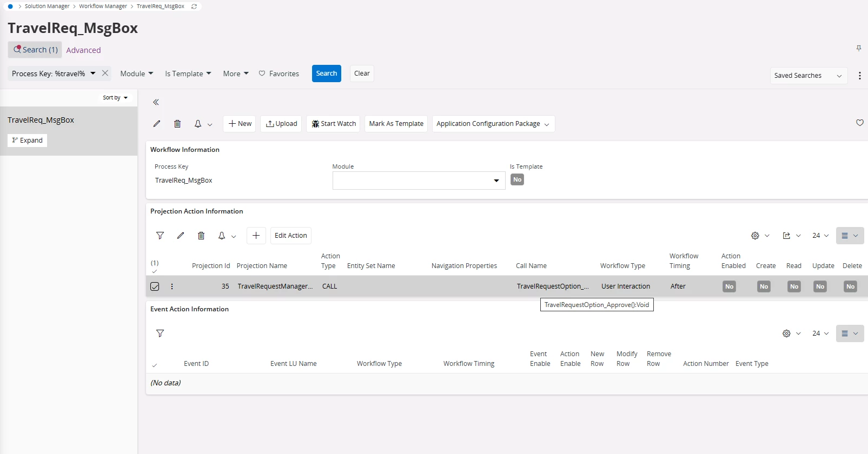The image size is (868, 454).
Task: Open the More filter menu
Action: [235, 74]
